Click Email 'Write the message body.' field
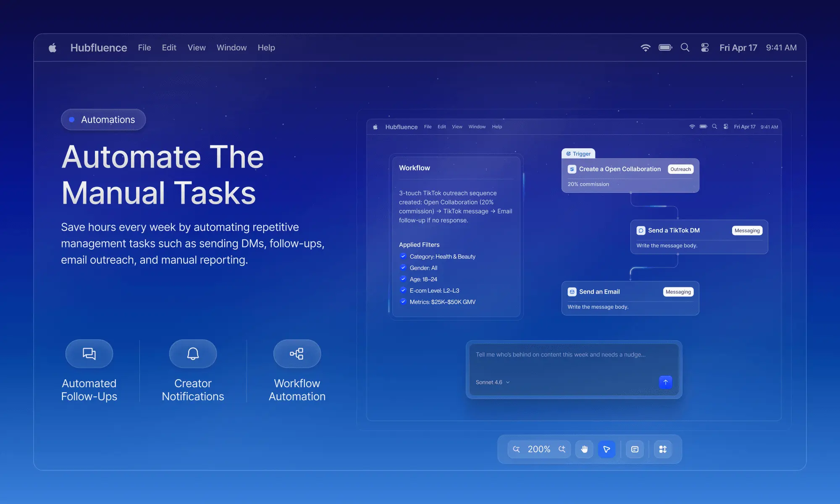The width and height of the screenshot is (840, 504). point(598,307)
